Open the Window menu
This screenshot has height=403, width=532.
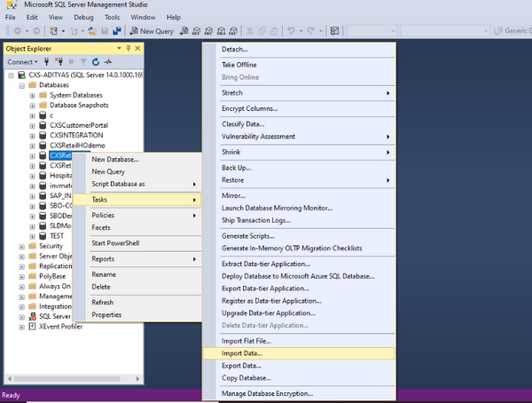(143, 17)
